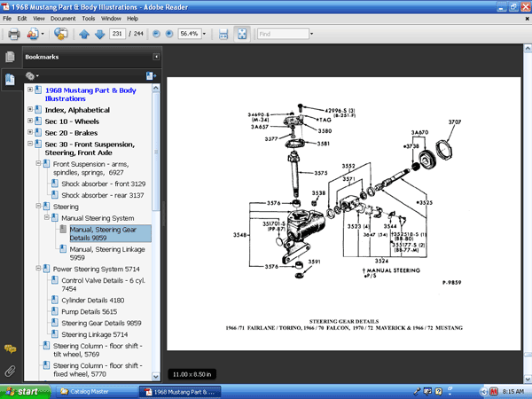Expand the Sec 20 - Brakes bookmark

click(x=31, y=132)
